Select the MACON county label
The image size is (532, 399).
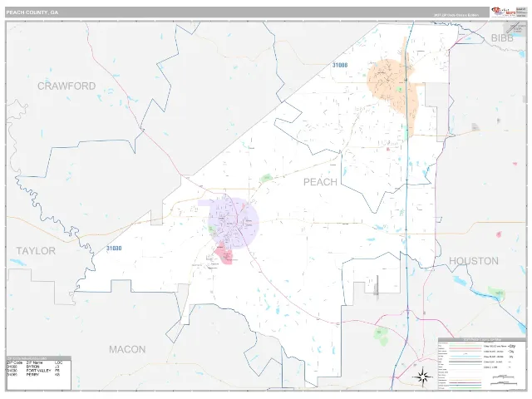click(127, 349)
